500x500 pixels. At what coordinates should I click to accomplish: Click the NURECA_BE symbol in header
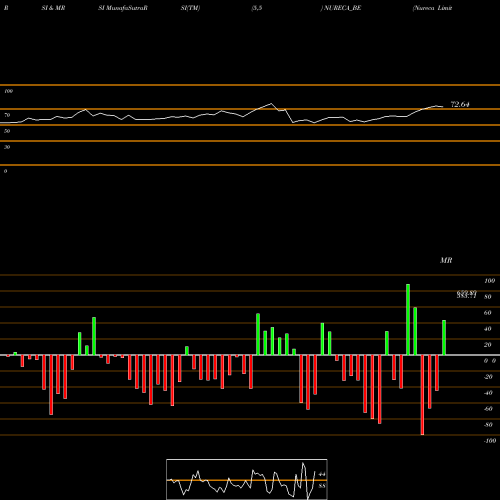pos(343,8)
